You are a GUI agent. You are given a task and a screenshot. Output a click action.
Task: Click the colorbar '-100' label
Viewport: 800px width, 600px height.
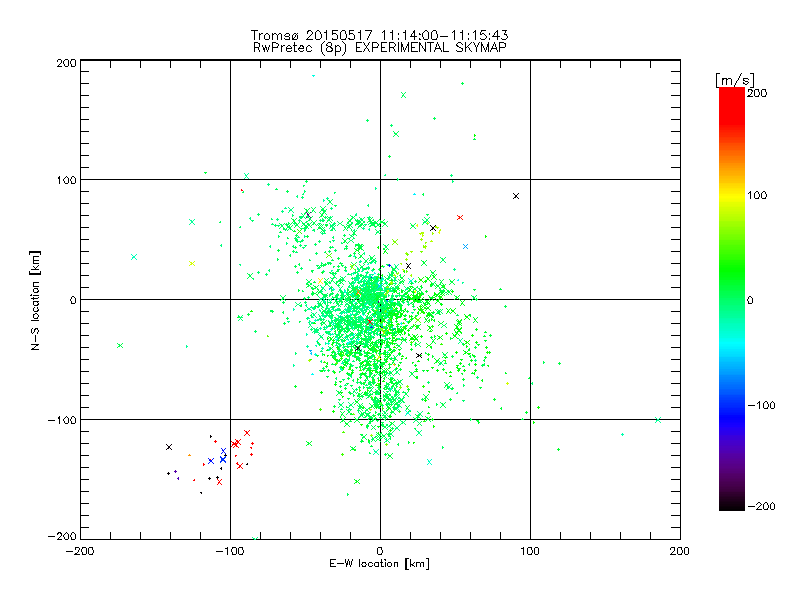761,406
